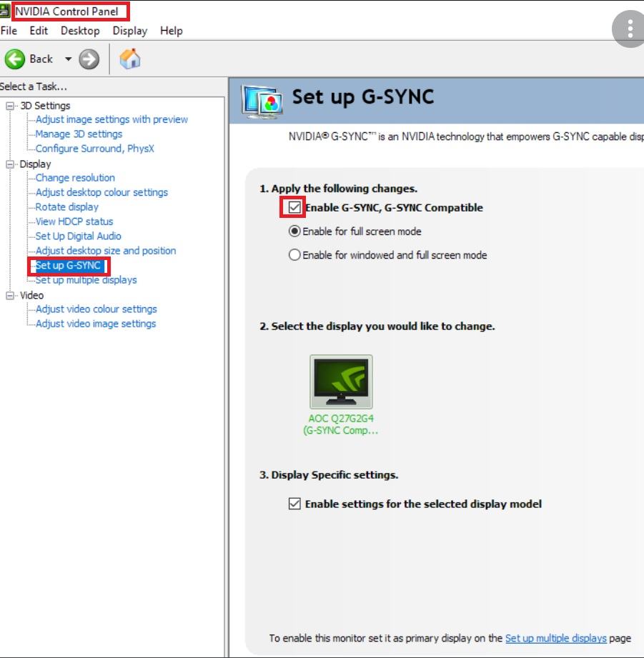Open the Edit menu
This screenshot has height=658, width=644.
click(x=39, y=31)
